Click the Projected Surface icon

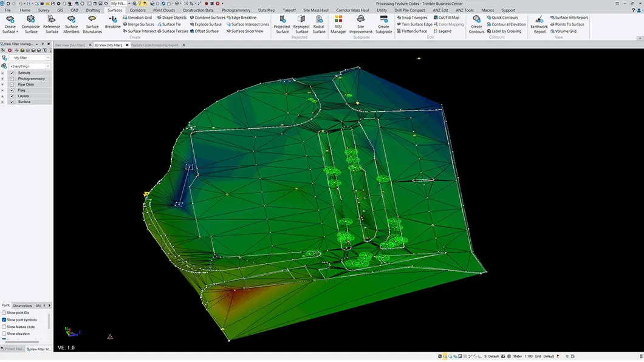point(282,20)
